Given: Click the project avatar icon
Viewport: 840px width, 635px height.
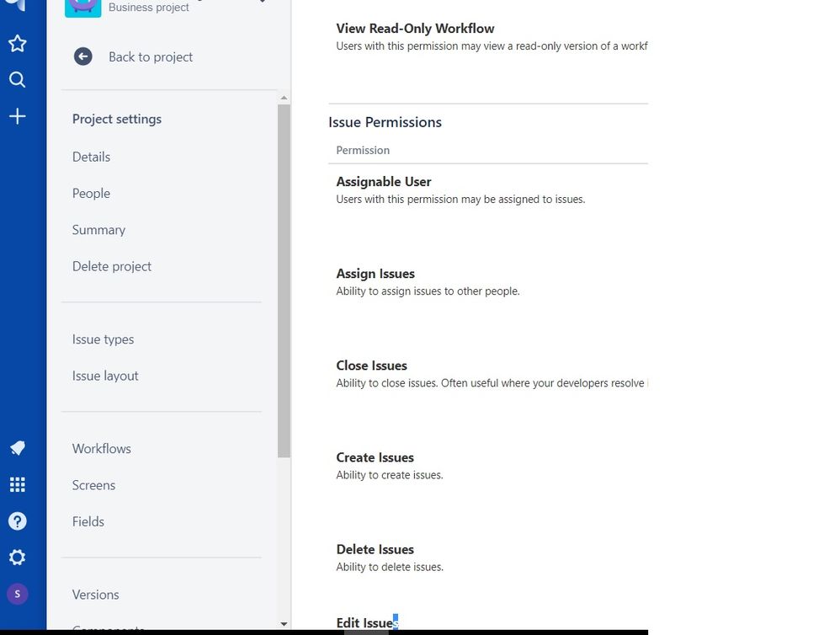Looking at the screenshot, I should 83,8.
